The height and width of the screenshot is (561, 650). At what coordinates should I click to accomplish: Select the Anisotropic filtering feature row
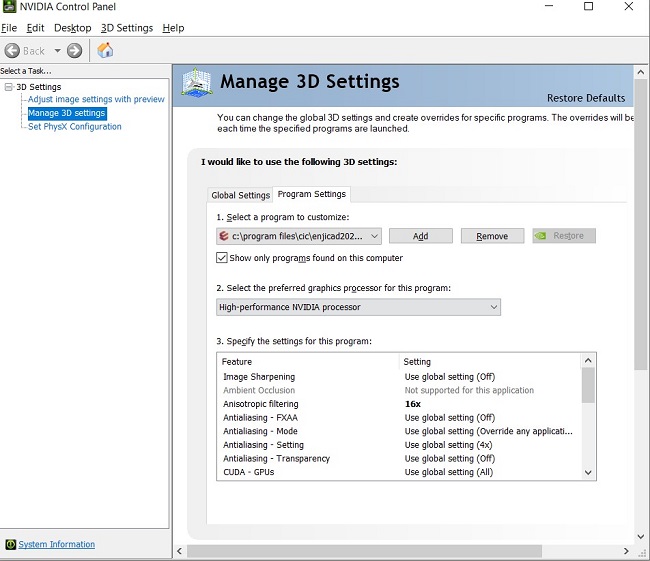[x=398, y=404]
